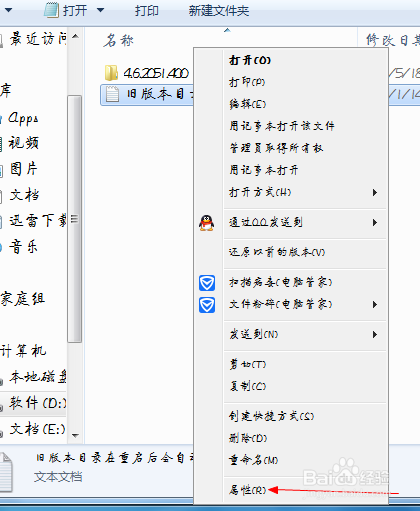Screen dimensions: 420x511
Task: Click the 4.6.2051.400 folder name
Action: tap(156, 73)
